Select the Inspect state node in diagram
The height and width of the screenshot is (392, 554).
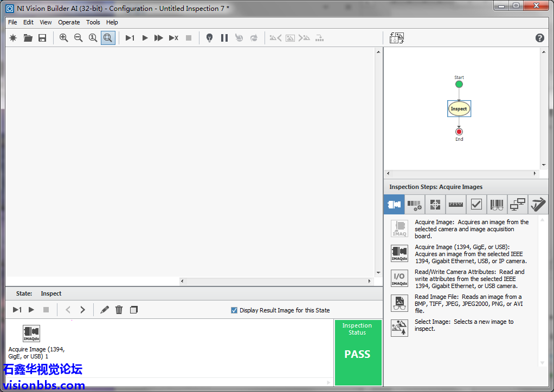[x=459, y=109]
